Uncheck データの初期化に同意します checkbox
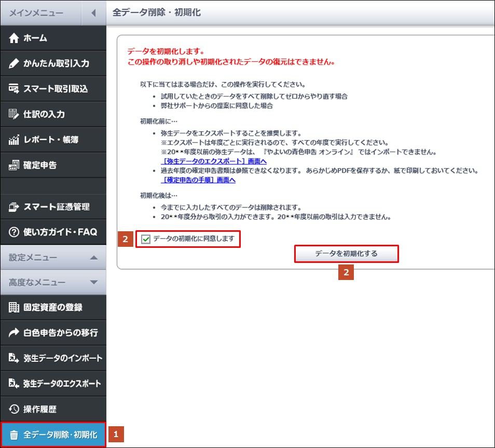 point(146,239)
